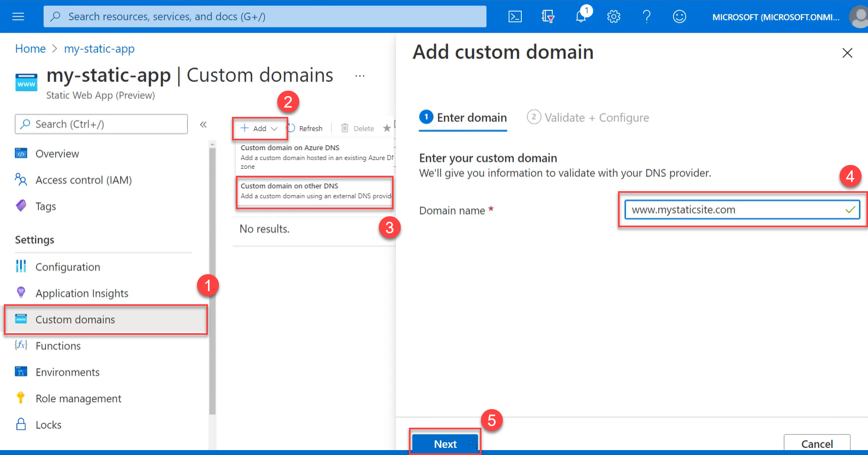Click the sidebar vertical scrollbar
This screenshot has width=868, height=455.
coord(212,281)
